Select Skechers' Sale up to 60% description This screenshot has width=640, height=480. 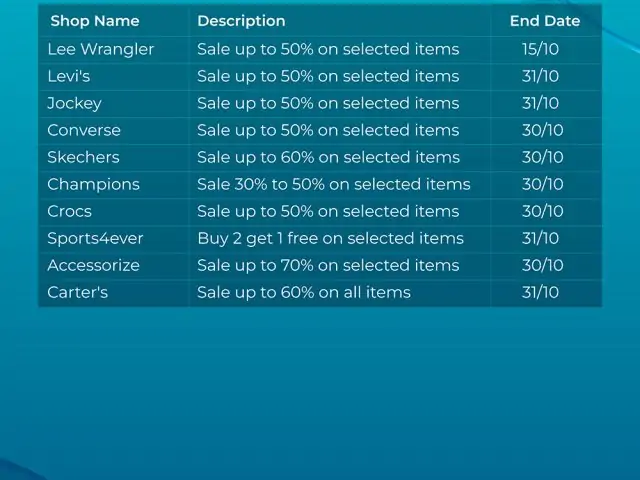coord(328,157)
